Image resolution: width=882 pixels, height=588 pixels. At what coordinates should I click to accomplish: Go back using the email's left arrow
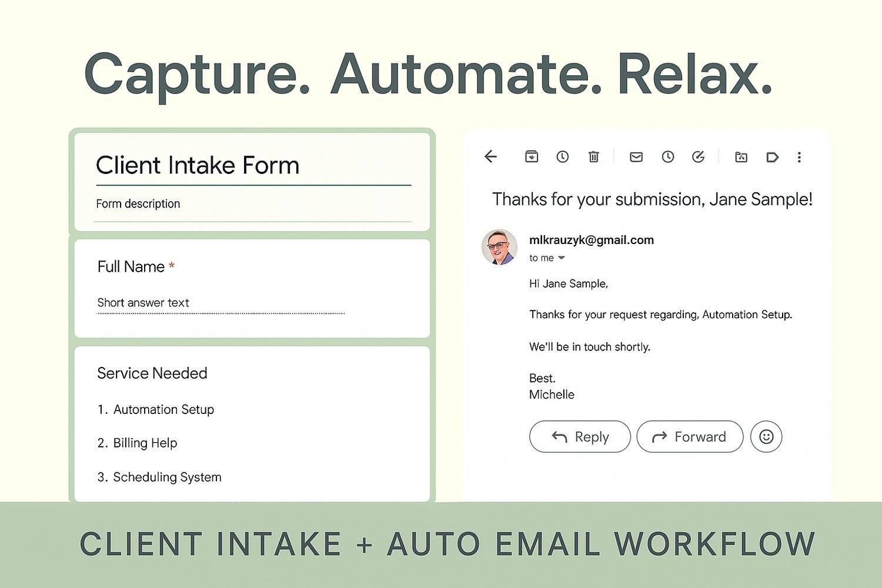(x=491, y=156)
